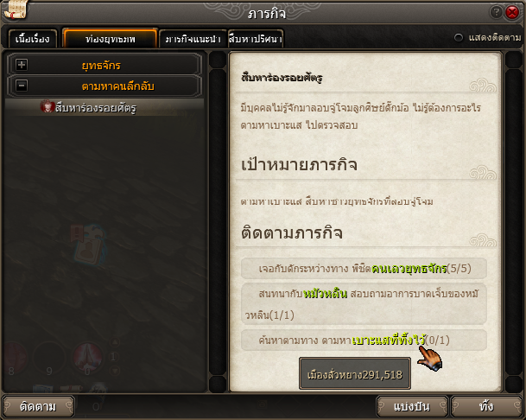Viewport: 526px width, 420px height.
Task: Collapse the ตามหาคนลึกลับ category with the minus
Action: click(x=22, y=86)
